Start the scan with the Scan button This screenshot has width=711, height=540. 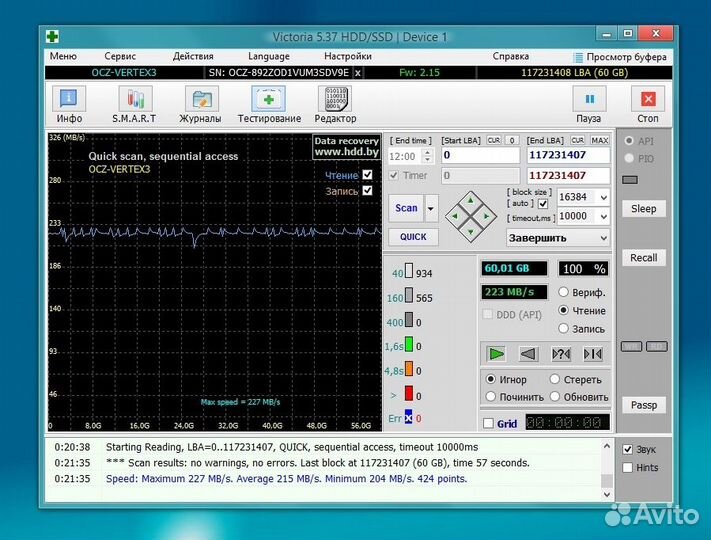tap(406, 208)
